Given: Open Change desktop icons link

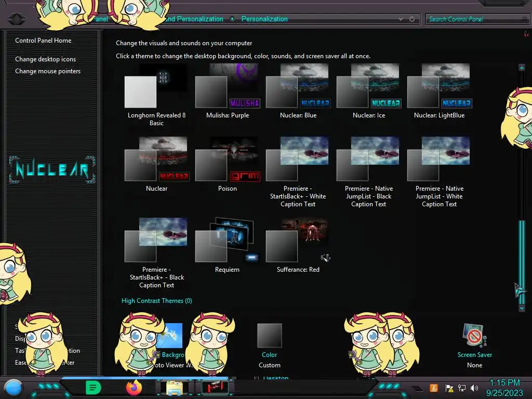Looking at the screenshot, I should click(x=46, y=59).
